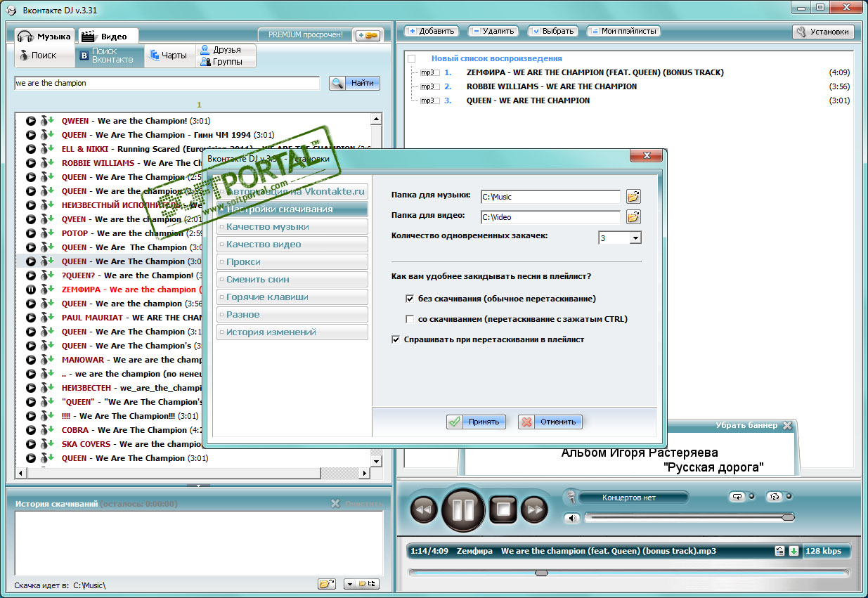The height and width of the screenshot is (598, 868).
Task: Select "Качество музыки" settings section
Action: (x=292, y=227)
